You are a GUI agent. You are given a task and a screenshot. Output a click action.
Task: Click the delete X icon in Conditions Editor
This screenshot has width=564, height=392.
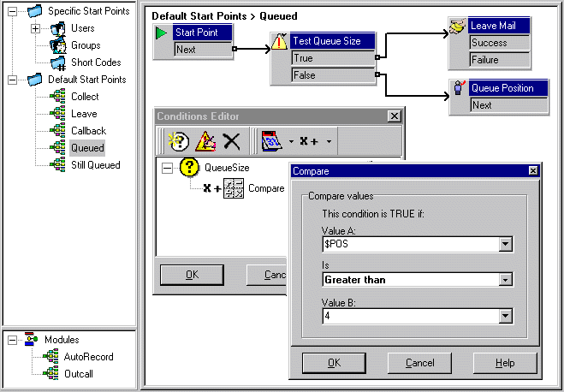click(x=232, y=141)
